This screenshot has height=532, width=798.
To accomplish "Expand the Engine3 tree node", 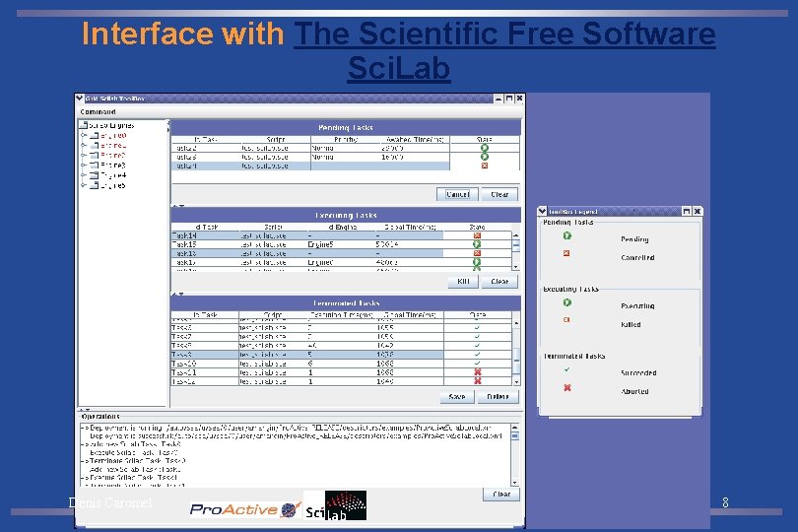I will (84, 166).
